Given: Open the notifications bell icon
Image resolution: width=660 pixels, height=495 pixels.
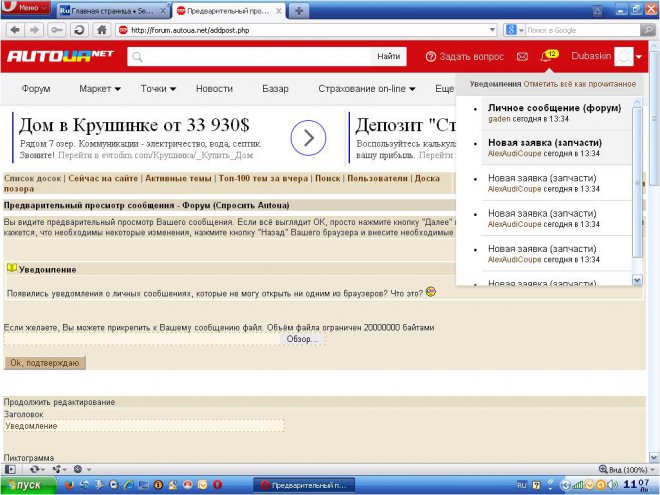Looking at the screenshot, I should point(545,57).
